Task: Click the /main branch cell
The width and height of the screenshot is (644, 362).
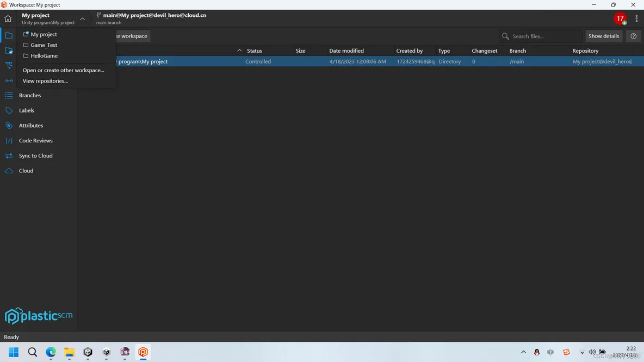Action: click(517, 61)
